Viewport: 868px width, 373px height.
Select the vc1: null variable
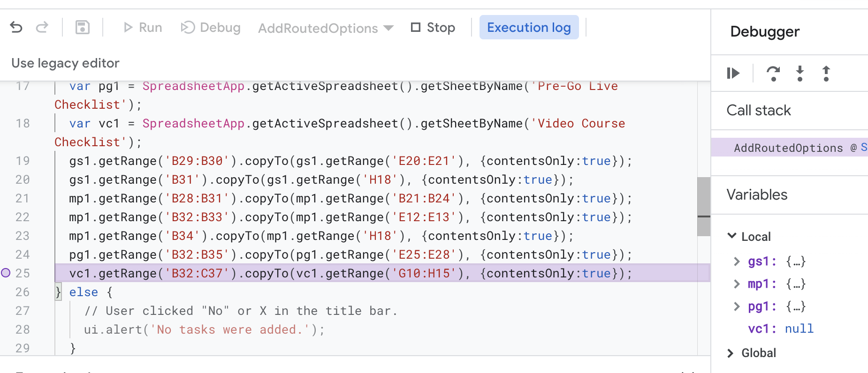coord(781,329)
